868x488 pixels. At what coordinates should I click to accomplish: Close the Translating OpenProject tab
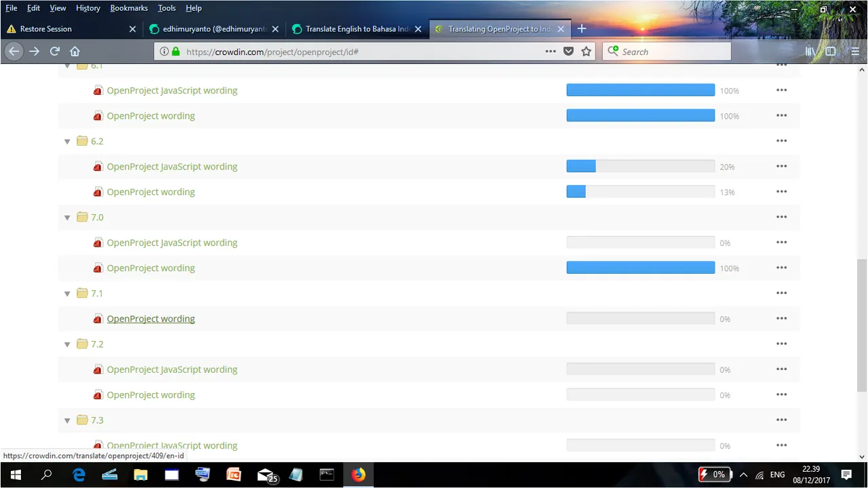pyautogui.click(x=561, y=29)
